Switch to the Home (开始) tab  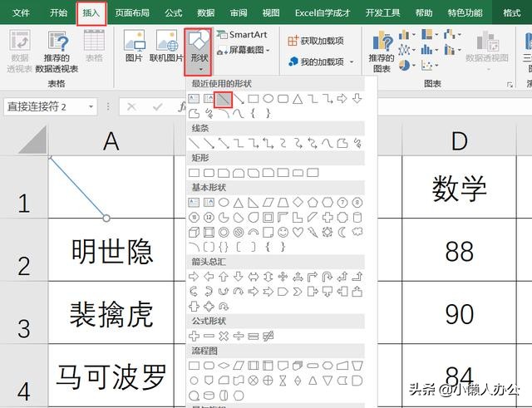coord(58,13)
